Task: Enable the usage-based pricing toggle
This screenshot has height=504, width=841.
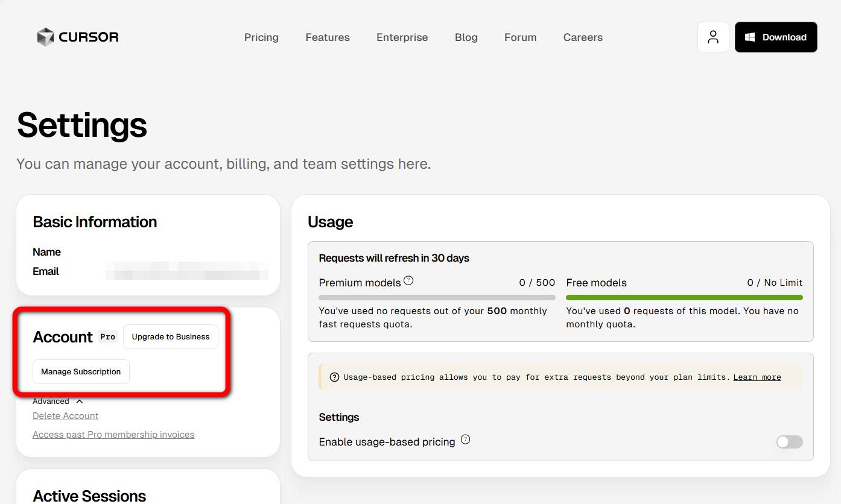Action: coord(789,442)
